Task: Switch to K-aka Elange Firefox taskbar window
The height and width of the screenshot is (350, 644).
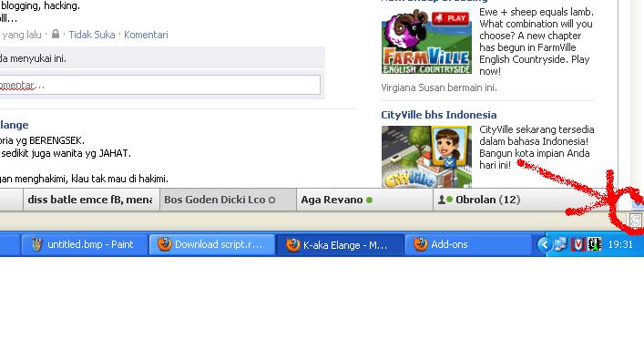Action: [x=340, y=245]
